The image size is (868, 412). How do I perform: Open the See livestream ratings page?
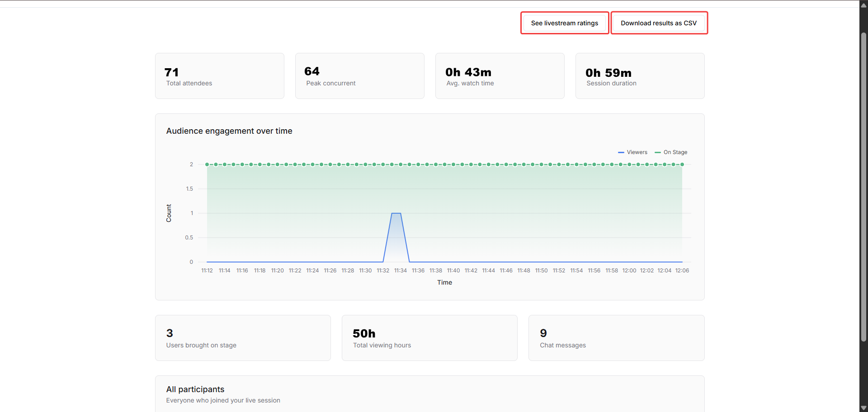(x=564, y=23)
